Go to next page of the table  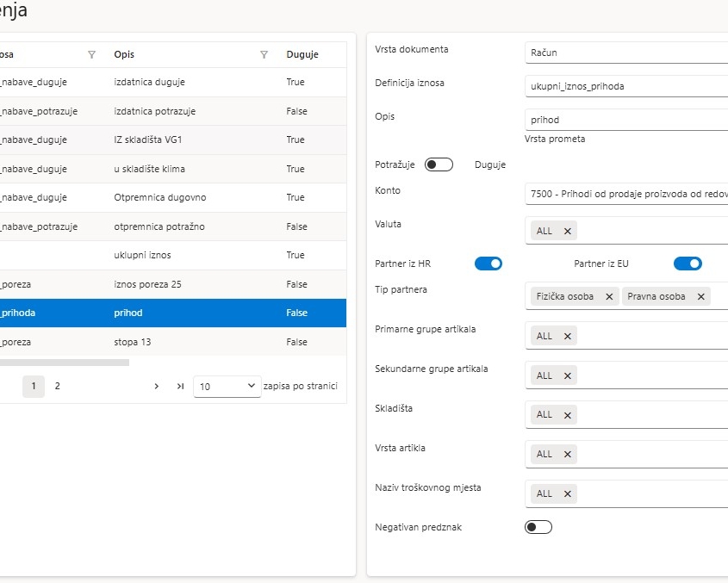coord(156,387)
